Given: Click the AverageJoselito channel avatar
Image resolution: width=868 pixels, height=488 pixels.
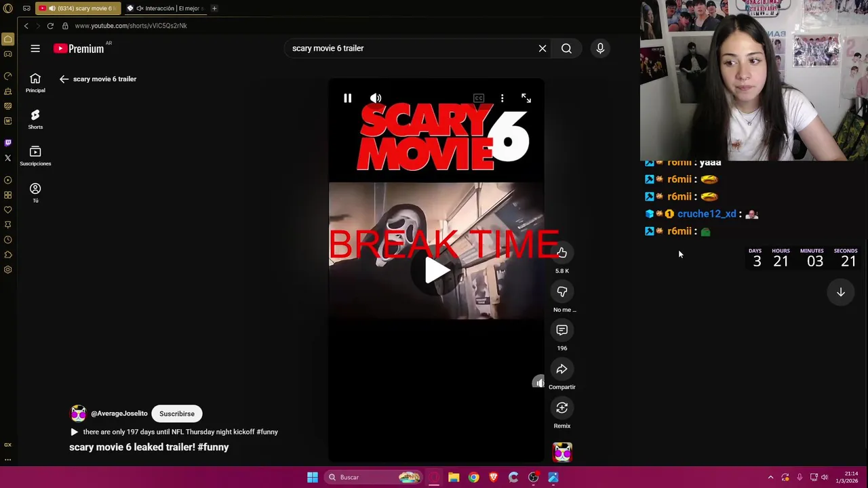Looking at the screenshot, I should (79, 413).
